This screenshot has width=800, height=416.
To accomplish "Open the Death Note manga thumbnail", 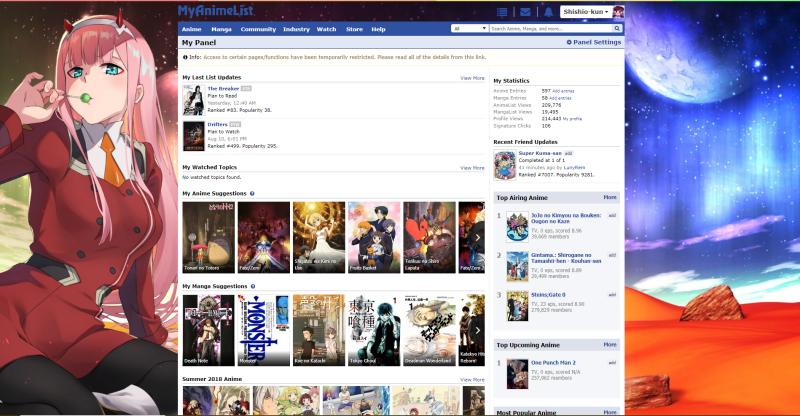I will click(208, 328).
